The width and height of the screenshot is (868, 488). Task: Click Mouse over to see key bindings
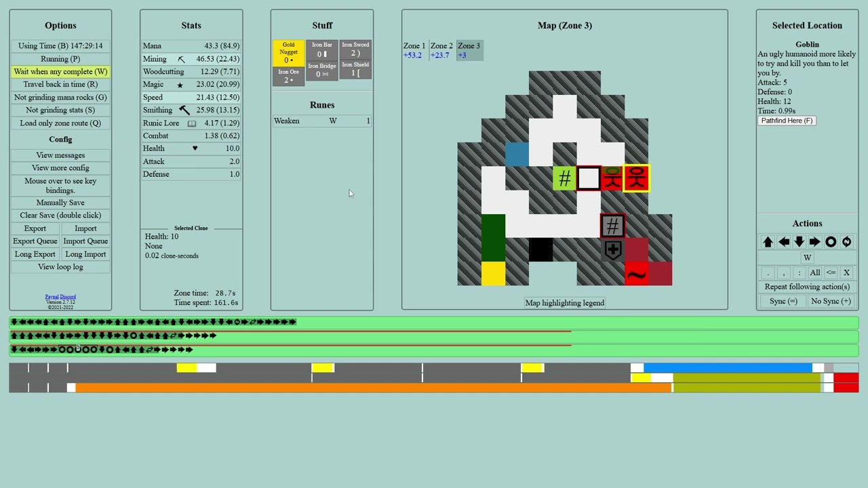pyautogui.click(x=60, y=186)
